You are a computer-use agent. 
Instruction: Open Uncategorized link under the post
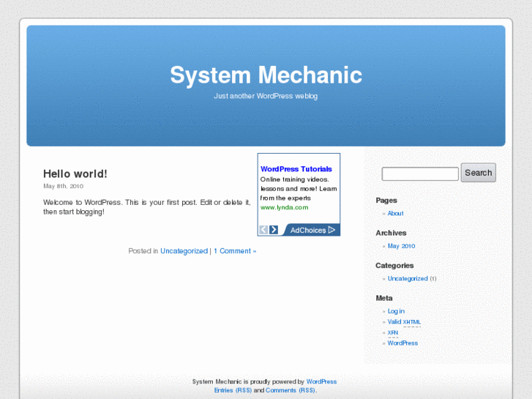pos(184,251)
